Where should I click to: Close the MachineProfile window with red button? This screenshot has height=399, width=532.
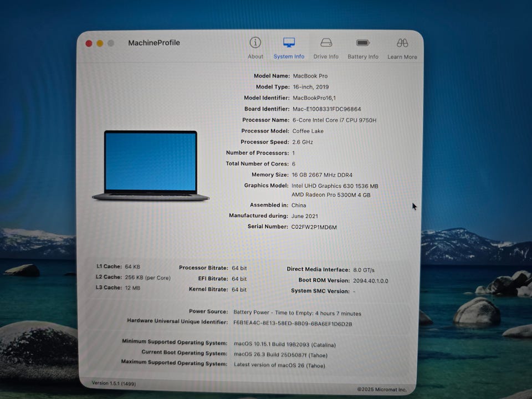point(89,43)
